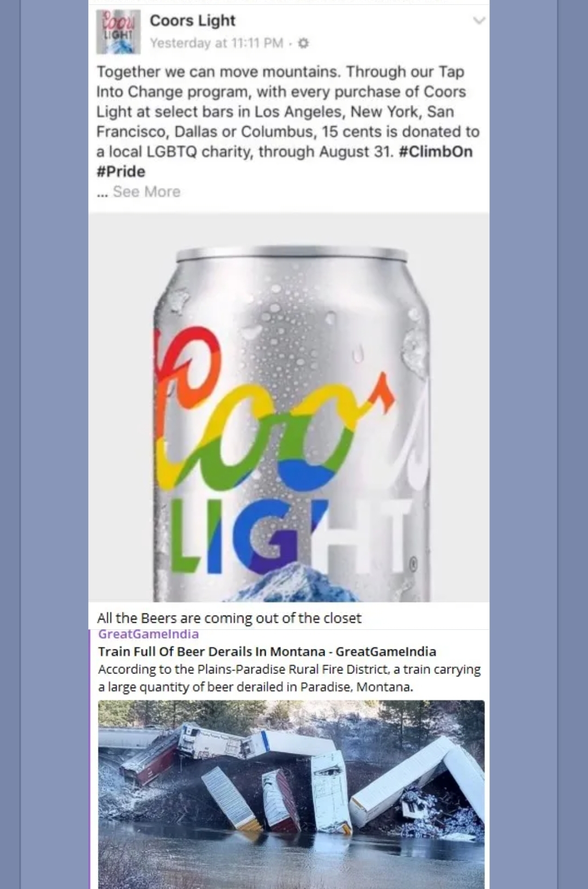The width and height of the screenshot is (588, 889).
Task: Click the #Pride hashtag
Action: point(121,171)
